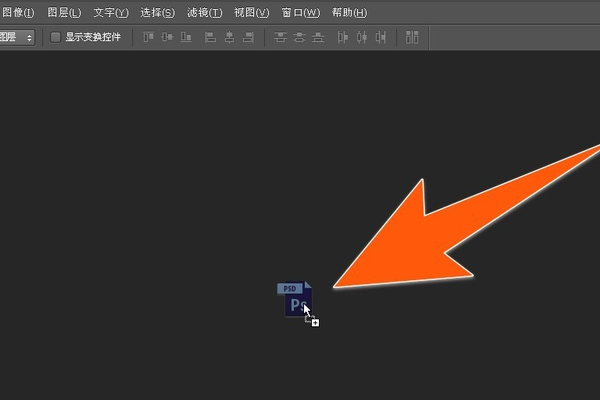The width and height of the screenshot is (600, 400).
Task: Click the Align Vertical Centers icon
Action: 167,37
